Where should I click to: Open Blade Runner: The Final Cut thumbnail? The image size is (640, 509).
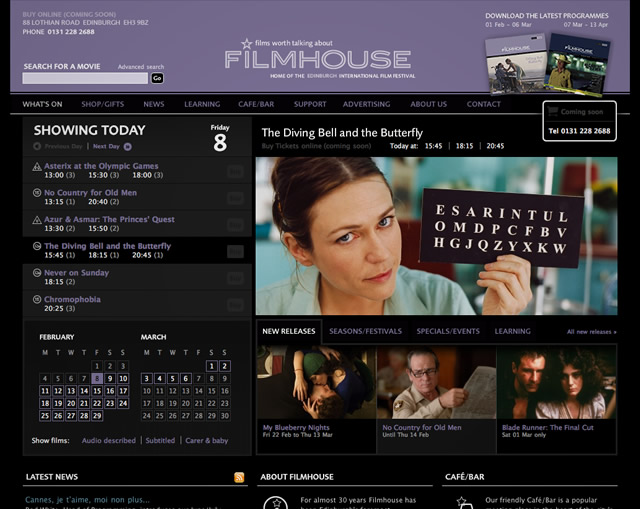click(x=557, y=382)
